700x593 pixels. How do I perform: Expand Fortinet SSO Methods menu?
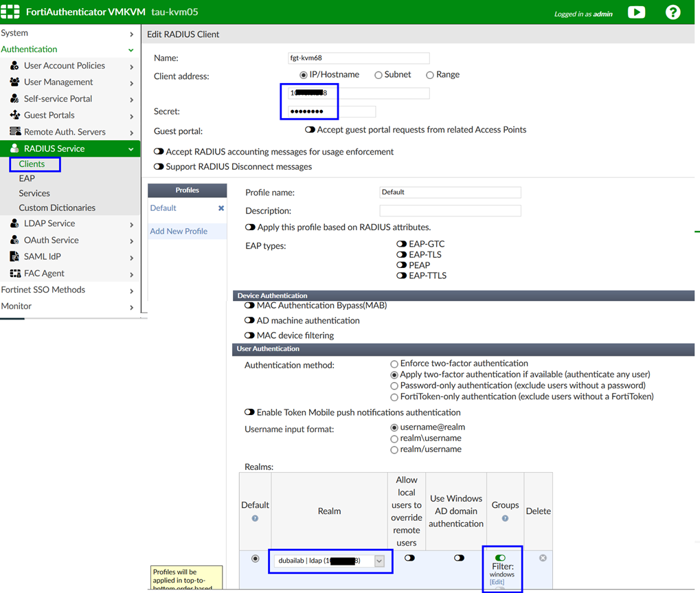[131, 291]
